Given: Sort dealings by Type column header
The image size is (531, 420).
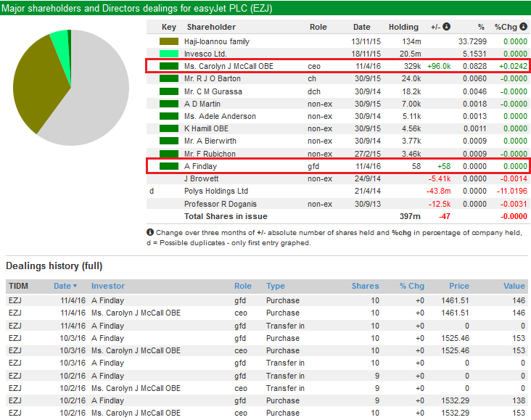Looking at the screenshot, I should [276, 286].
